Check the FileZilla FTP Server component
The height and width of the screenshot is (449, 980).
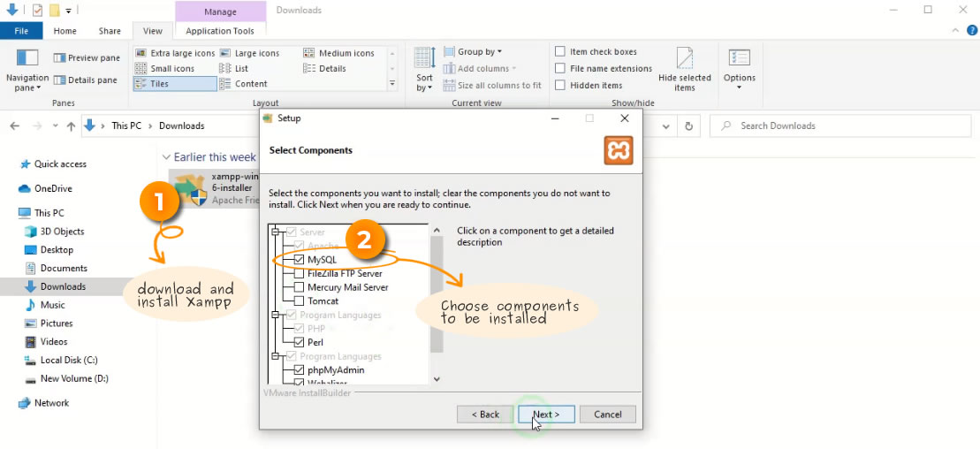tap(299, 274)
